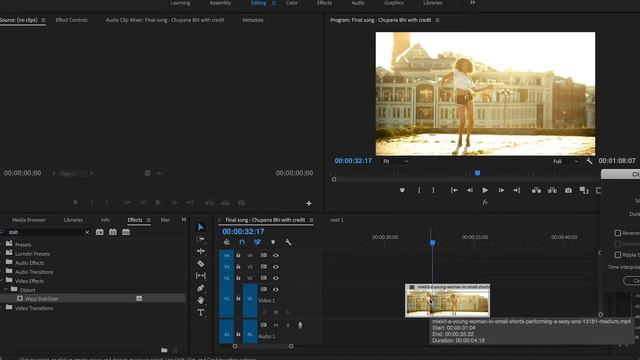640x360 pixels.
Task: Toggle global FX mute under play button
Action: [x=485, y=202]
